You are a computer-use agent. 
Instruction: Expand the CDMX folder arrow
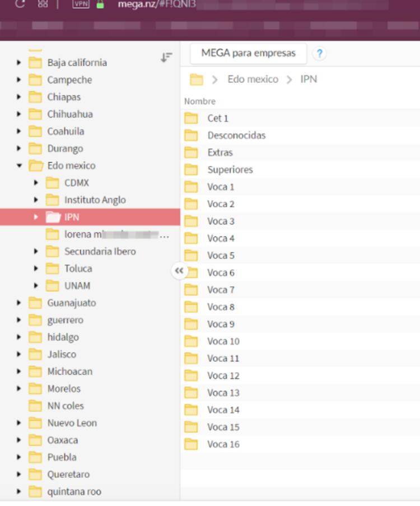pyautogui.click(x=36, y=183)
